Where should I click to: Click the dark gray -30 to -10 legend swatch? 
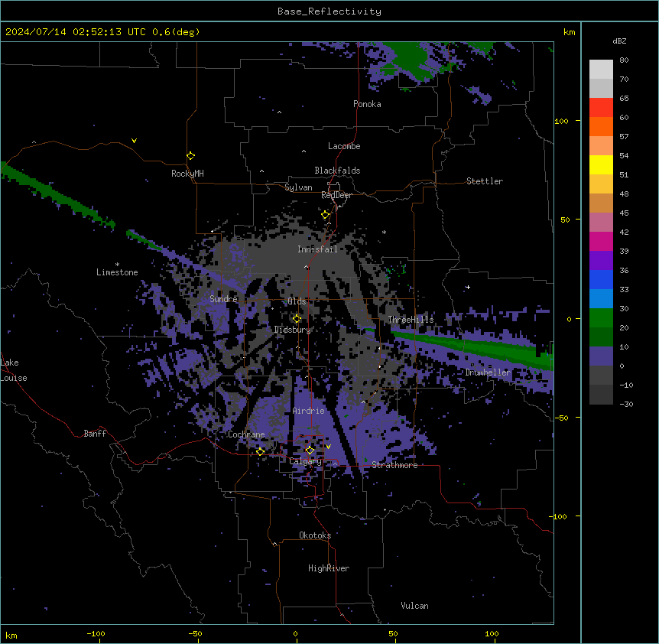(601, 395)
